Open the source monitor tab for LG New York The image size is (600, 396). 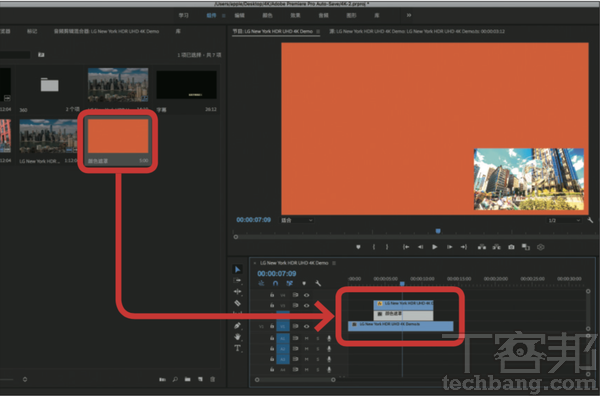(417, 31)
